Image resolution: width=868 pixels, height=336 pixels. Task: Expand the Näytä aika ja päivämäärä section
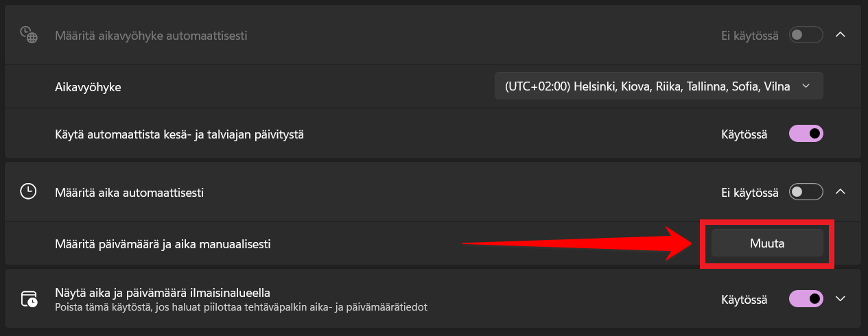841,300
